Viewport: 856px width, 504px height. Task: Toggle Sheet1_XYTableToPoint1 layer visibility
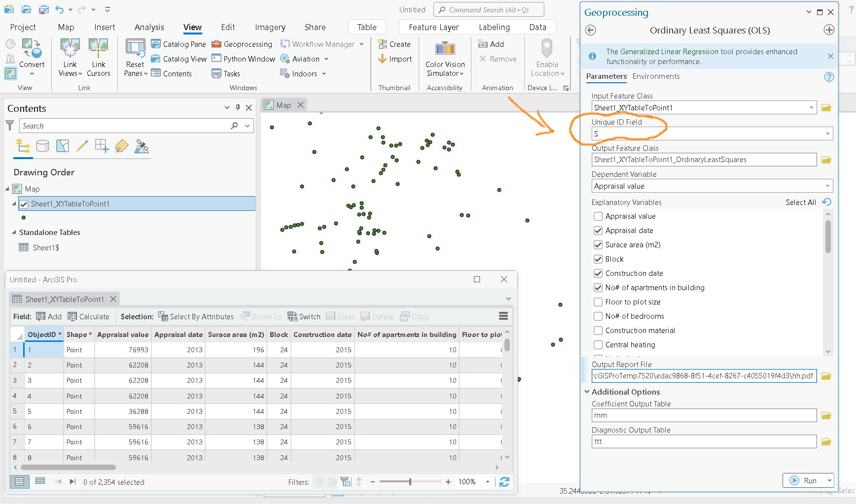pyautogui.click(x=24, y=204)
